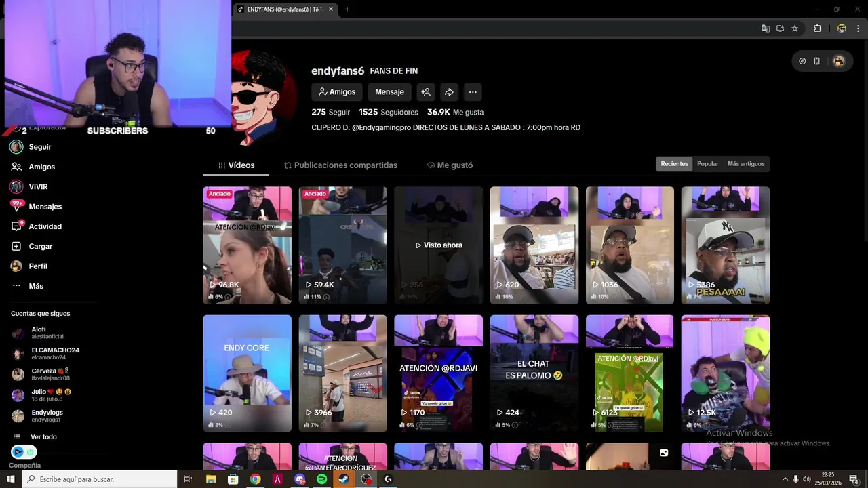This screenshot has width=868, height=488.
Task: Click the Chrome install app icon
Action: coord(780,28)
